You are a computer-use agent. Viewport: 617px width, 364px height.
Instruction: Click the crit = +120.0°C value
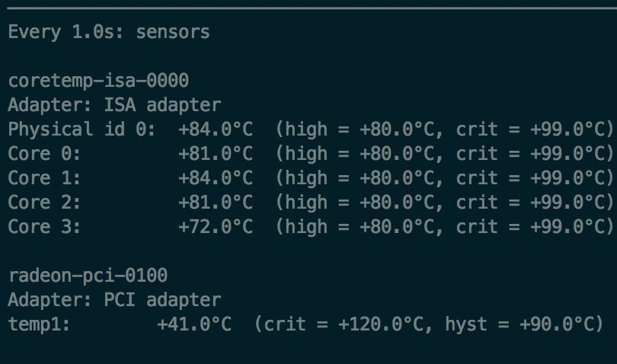345,324
